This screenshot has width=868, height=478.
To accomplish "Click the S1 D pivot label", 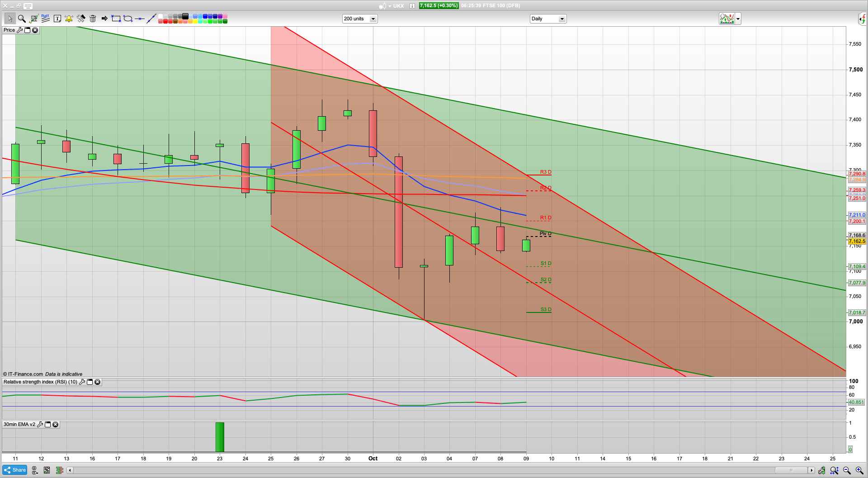I will (546, 263).
